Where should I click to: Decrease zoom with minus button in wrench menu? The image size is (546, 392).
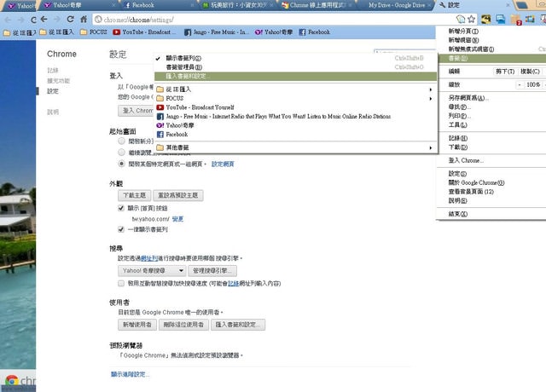[520, 84]
